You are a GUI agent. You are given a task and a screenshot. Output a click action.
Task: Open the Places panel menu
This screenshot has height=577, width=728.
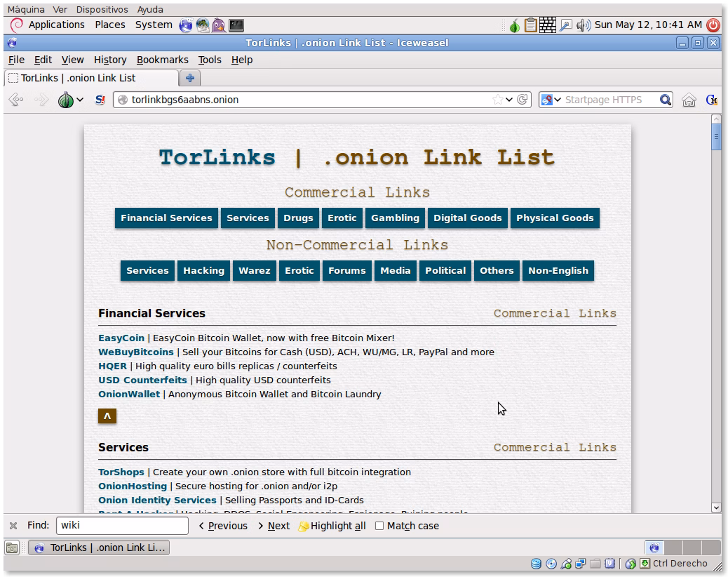110,25
